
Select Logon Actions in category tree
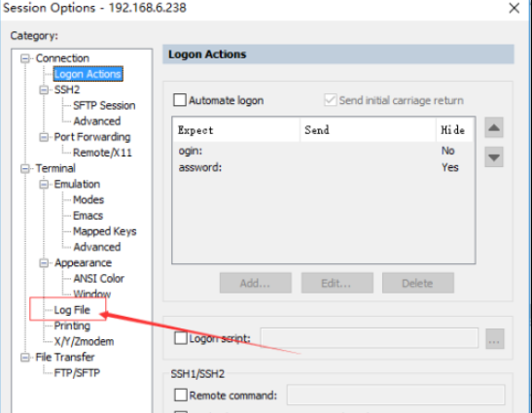tap(88, 74)
